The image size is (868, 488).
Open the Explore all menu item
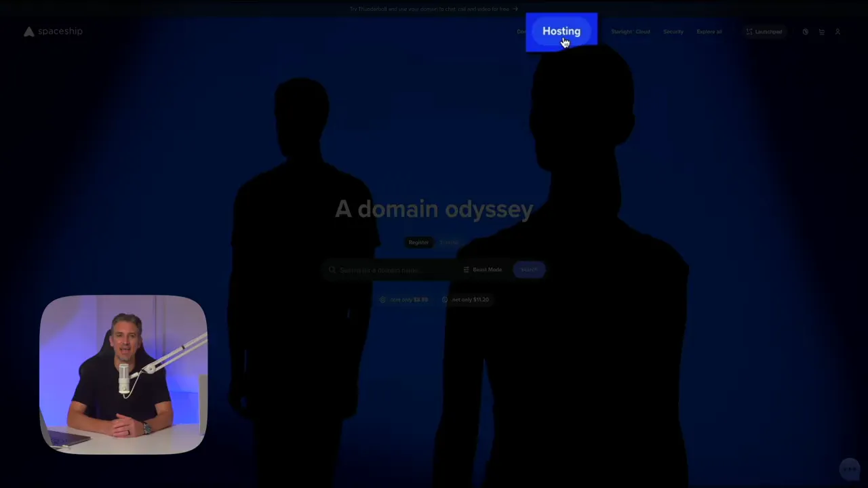click(x=709, y=32)
